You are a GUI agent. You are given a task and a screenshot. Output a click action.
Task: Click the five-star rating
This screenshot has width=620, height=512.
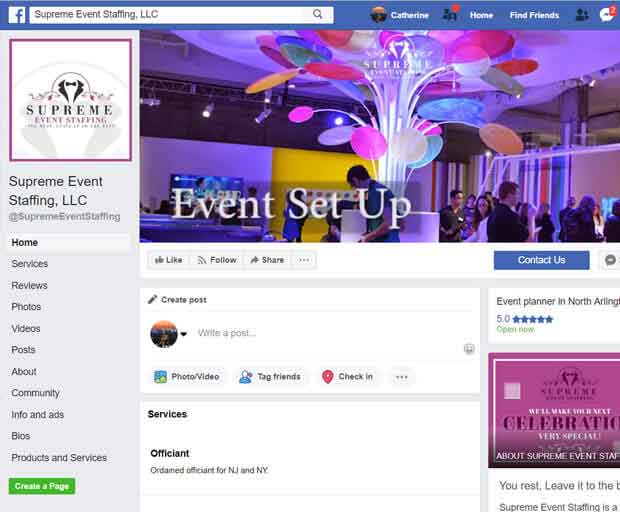532,319
